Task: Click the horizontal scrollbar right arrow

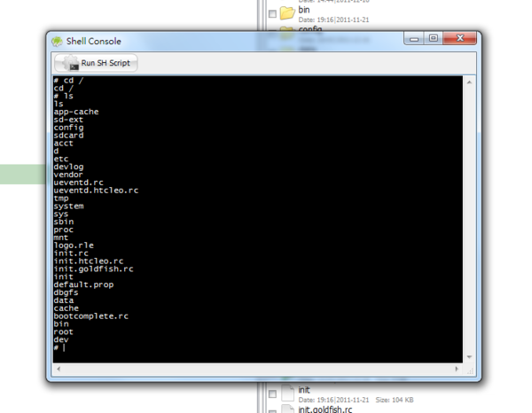Action: 457,369
